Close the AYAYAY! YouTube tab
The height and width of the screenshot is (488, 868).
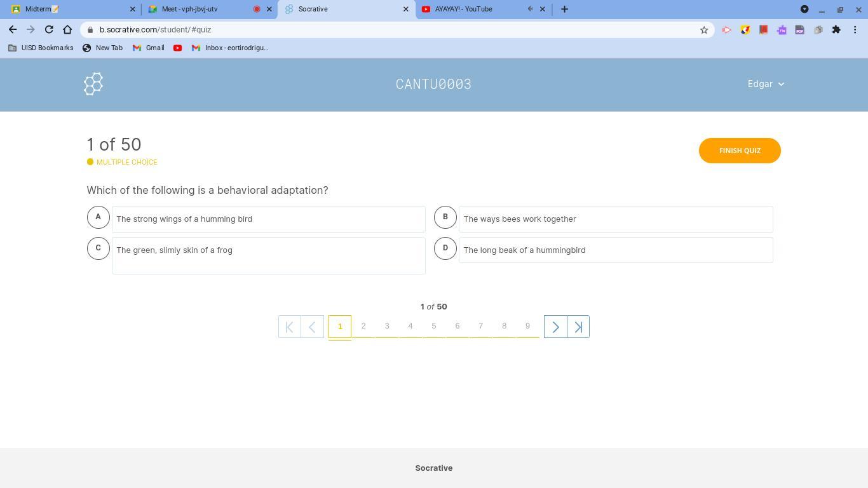click(x=543, y=9)
